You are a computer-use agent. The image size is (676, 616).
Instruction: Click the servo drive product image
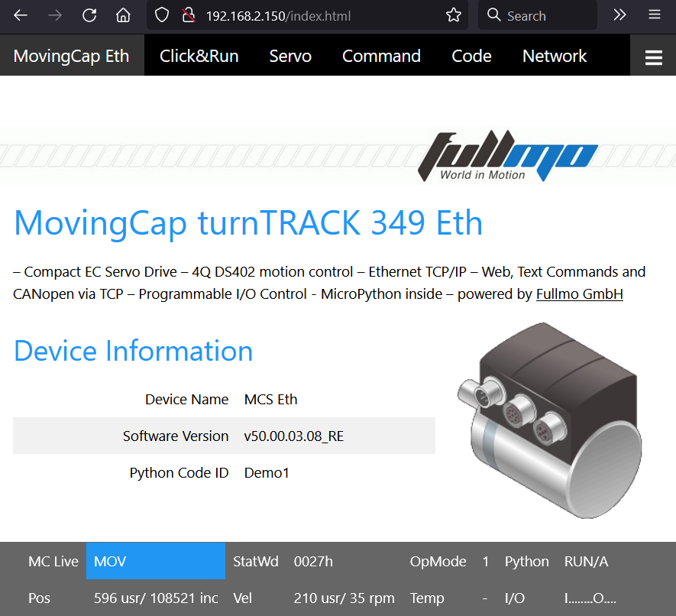pyautogui.click(x=550, y=420)
